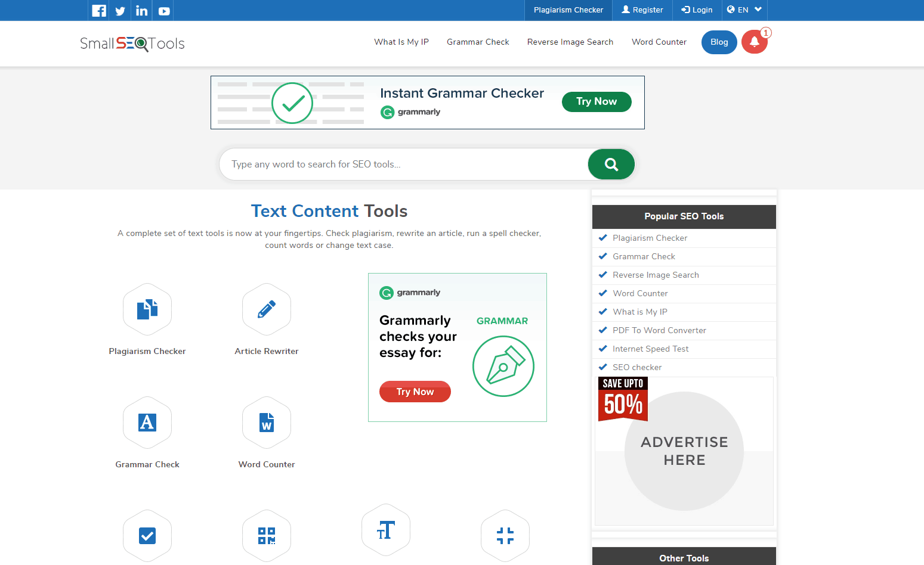924x565 pixels.
Task: Open the Facebook social icon
Action: click(x=99, y=10)
